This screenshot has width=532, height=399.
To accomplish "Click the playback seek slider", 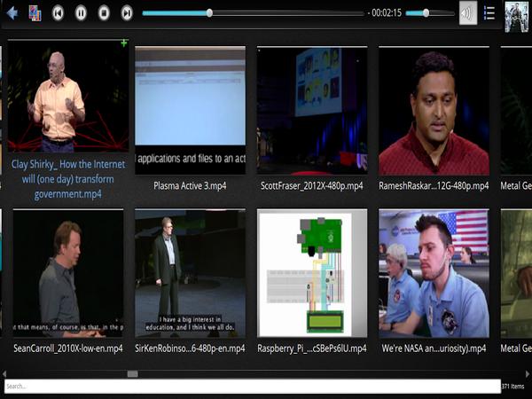I will click(253, 13).
